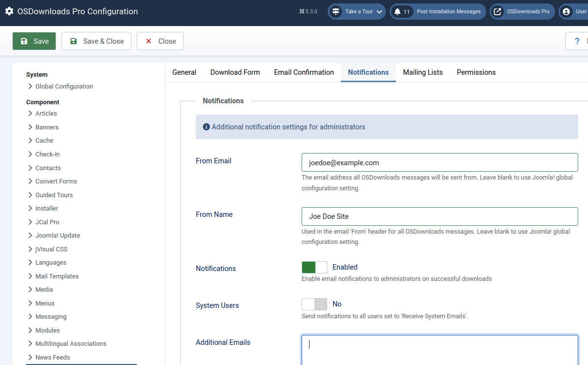
Task: Click the chevron beside Languages
Action: point(30,263)
